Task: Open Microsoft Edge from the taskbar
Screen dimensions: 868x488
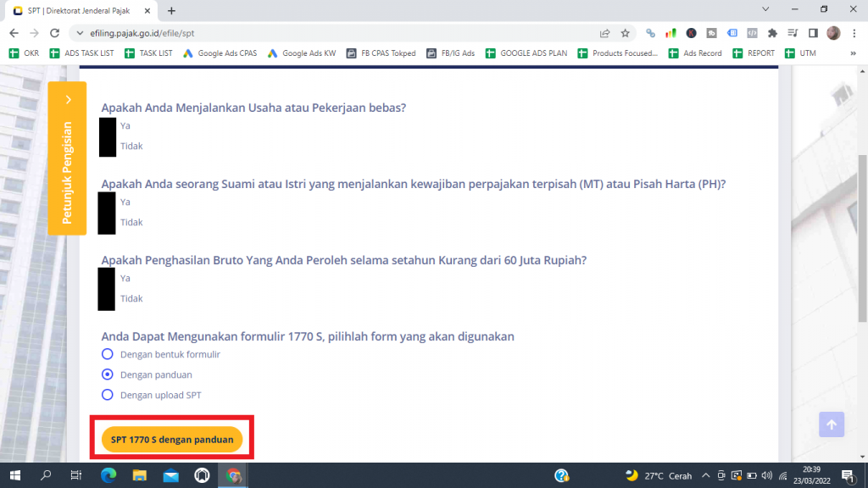Action: tap(108, 475)
